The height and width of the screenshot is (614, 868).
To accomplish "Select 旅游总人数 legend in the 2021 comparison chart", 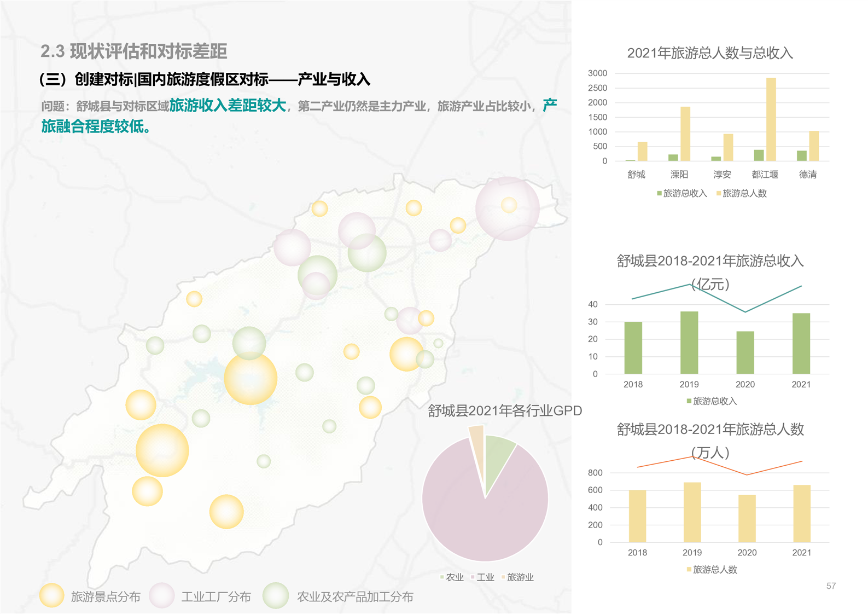I will click(742, 193).
